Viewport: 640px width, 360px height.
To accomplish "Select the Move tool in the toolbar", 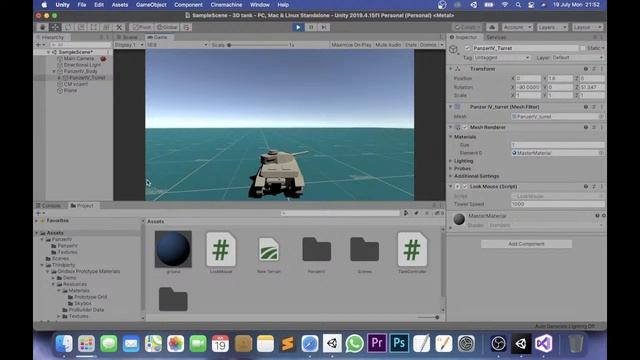I will coord(55,27).
